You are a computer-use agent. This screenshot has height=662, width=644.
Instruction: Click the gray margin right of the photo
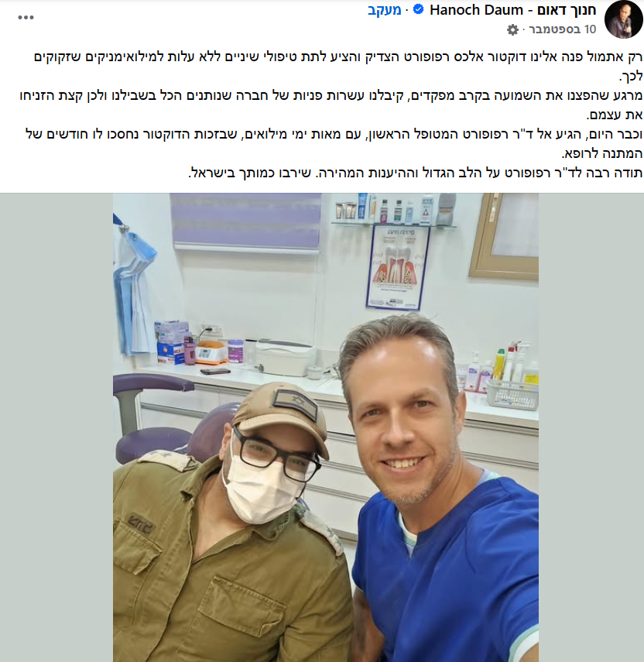click(591, 427)
